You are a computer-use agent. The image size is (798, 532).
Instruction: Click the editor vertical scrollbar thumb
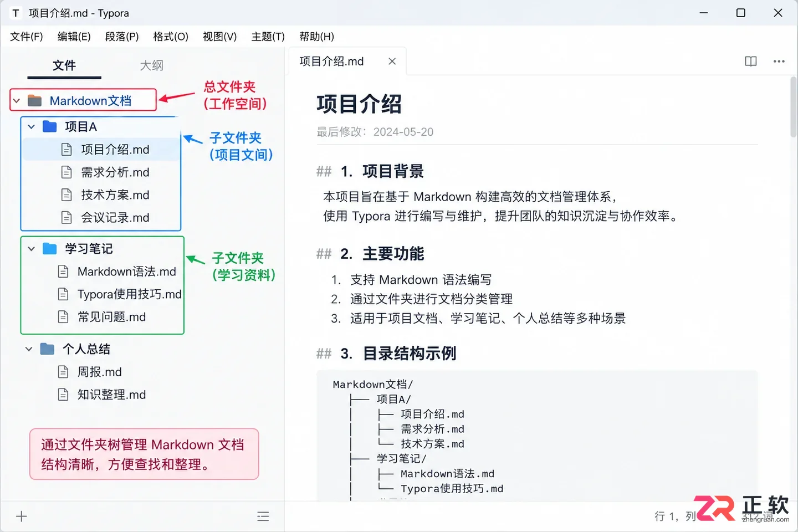click(794, 107)
